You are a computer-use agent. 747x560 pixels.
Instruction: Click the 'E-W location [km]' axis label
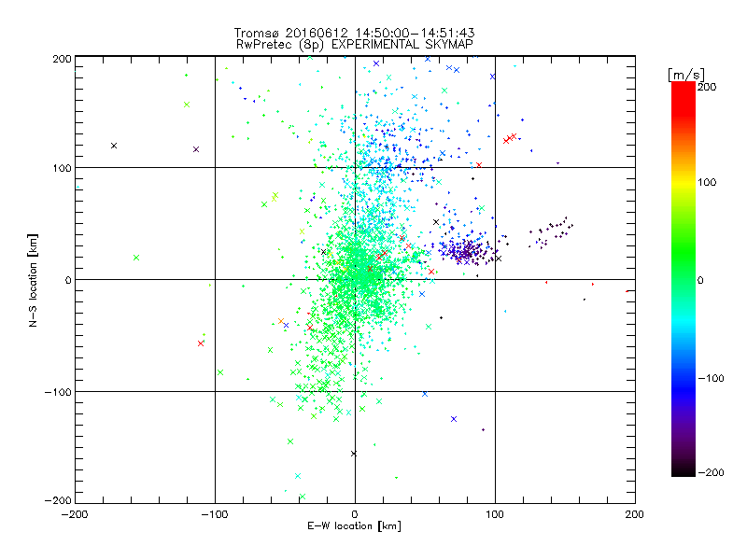[x=354, y=525]
